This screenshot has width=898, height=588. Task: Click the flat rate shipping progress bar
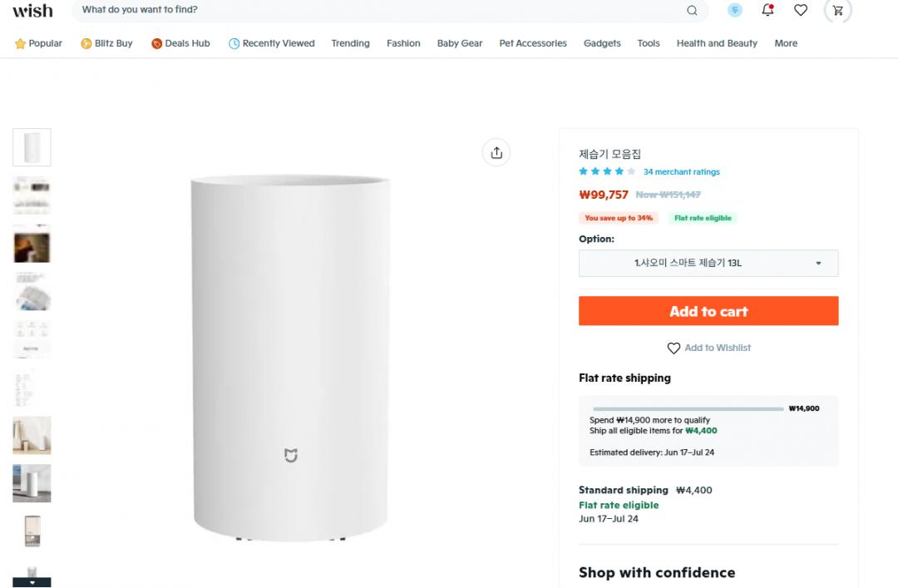687,408
